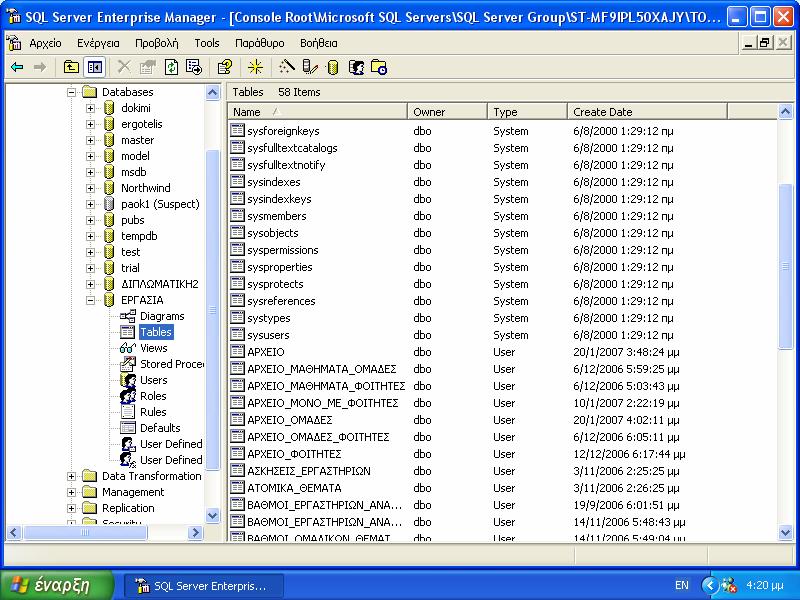Expand the Replication folder node

pyautogui.click(x=71, y=508)
